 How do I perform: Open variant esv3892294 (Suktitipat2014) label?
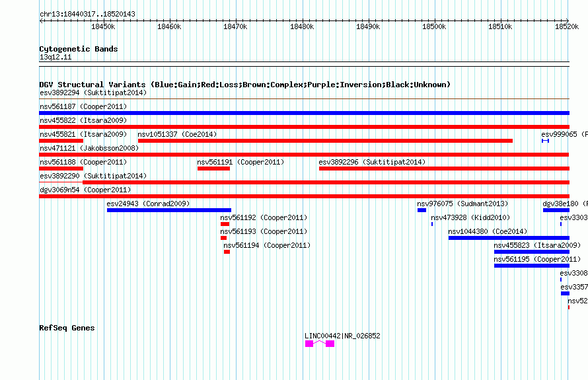coord(93,93)
